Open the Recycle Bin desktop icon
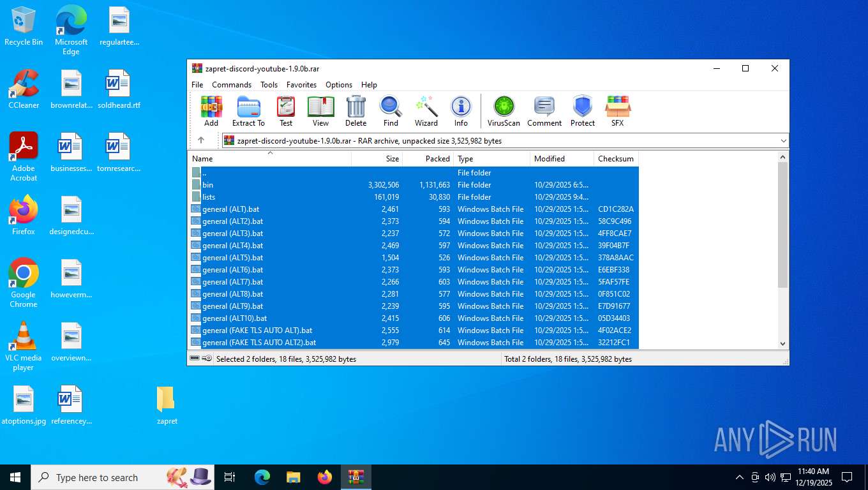The height and width of the screenshot is (490, 868). pyautogui.click(x=24, y=26)
